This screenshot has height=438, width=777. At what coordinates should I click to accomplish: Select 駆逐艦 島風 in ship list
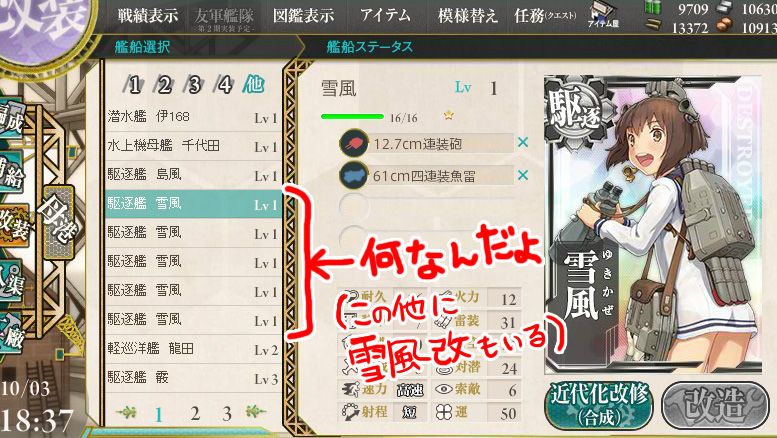(192, 175)
